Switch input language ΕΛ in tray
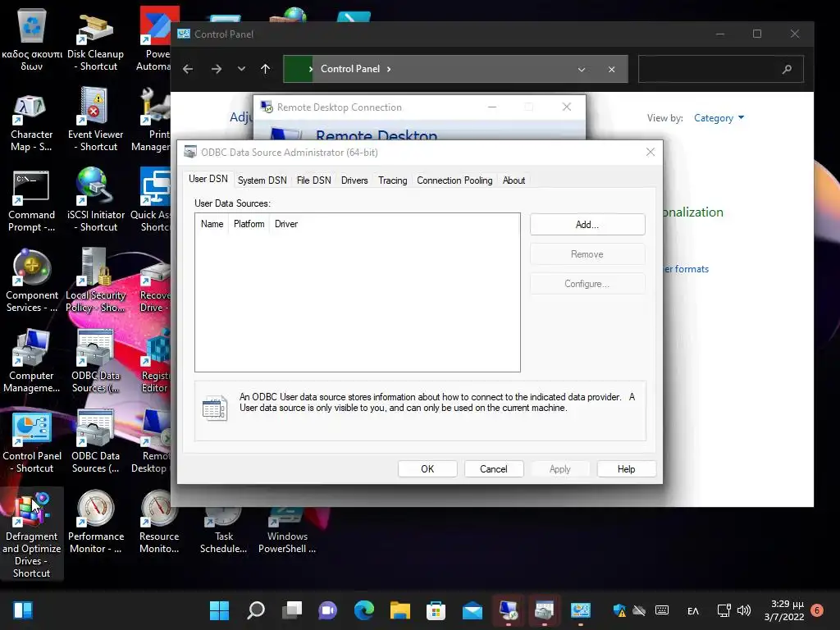Screen dimensions: 840x630 [x=692, y=610]
